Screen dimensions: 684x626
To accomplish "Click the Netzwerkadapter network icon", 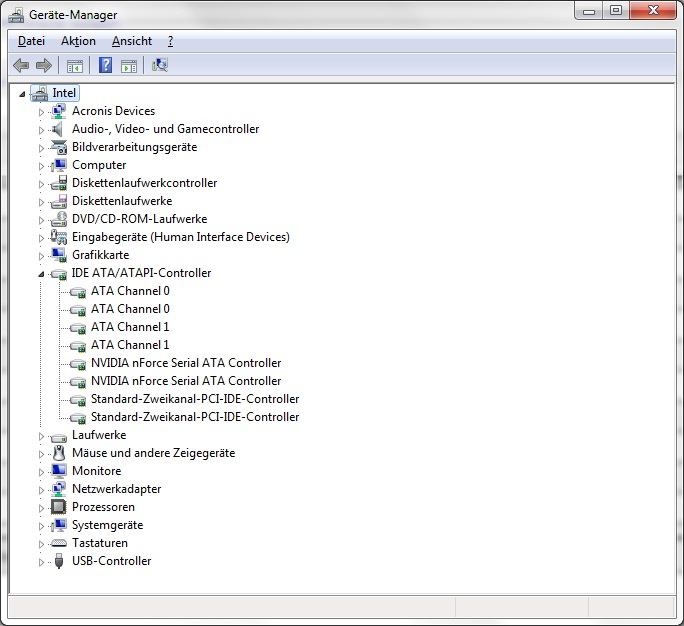I will (58, 489).
